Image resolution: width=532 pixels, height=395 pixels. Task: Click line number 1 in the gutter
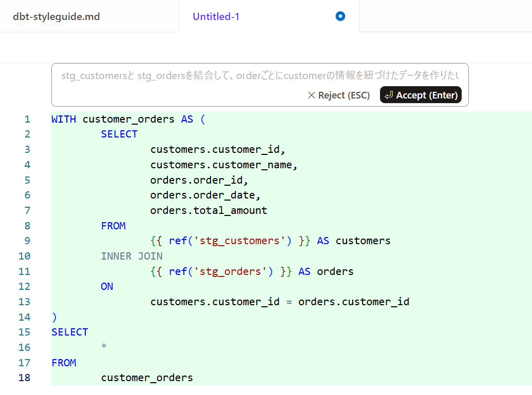(x=27, y=119)
